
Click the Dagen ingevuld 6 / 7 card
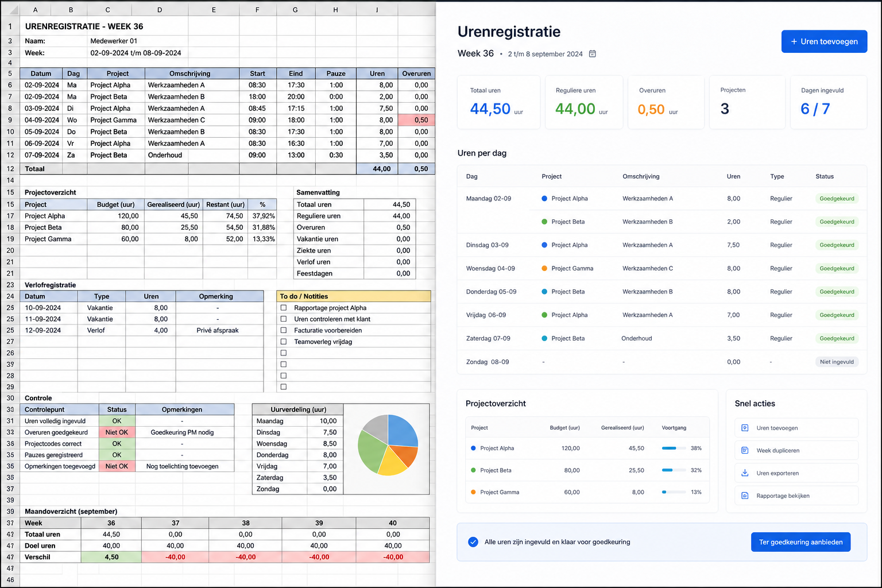tap(828, 102)
